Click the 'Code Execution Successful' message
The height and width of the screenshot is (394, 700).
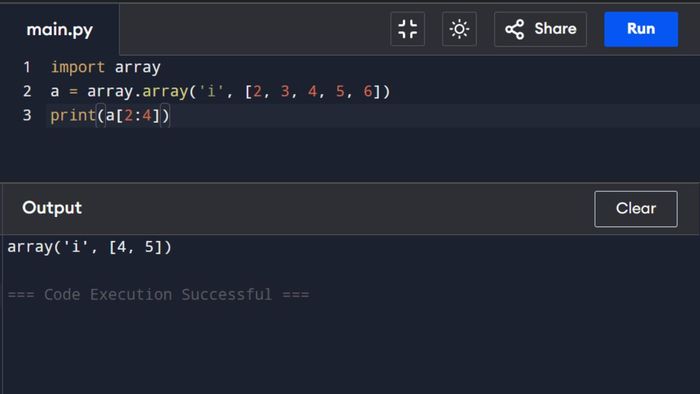158,294
